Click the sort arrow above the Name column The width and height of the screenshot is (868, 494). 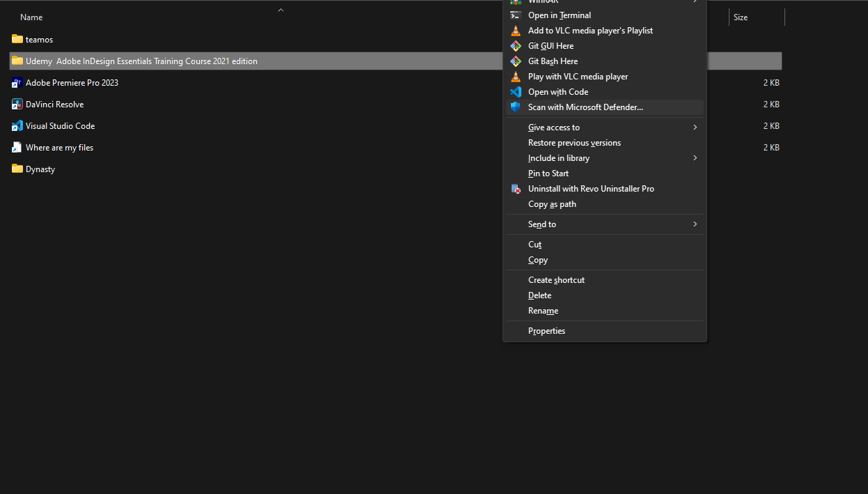coord(281,10)
